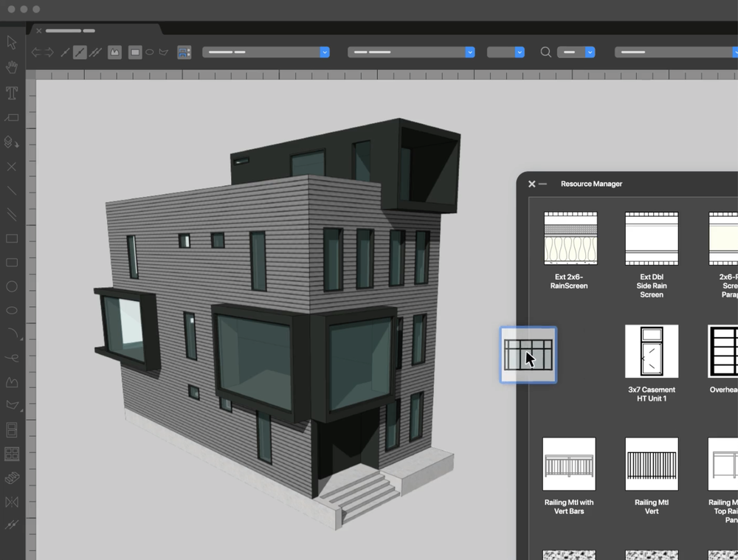Screen dimensions: 738x560
Task: Select the Selection tool arrow
Action: tap(11, 42)
